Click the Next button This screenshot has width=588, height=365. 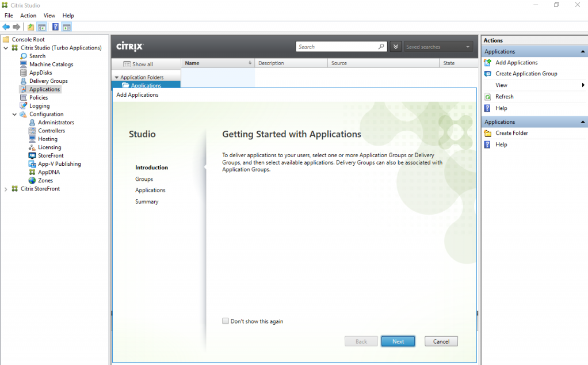398,341
